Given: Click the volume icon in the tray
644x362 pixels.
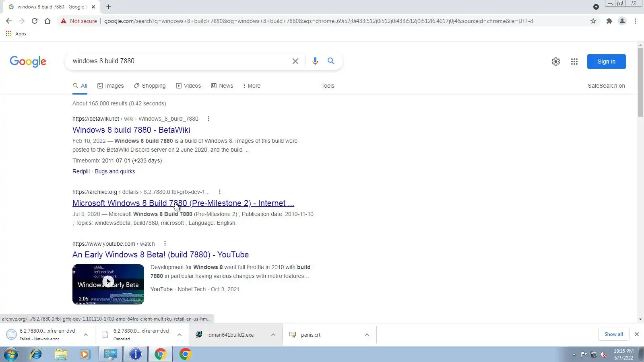Looking at the screenshot, I should pyautogui.click(x=603, y=354).
